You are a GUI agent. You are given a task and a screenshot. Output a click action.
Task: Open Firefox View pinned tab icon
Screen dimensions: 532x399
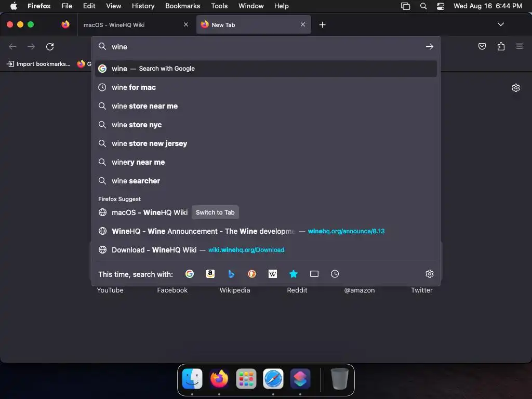click(65, 24)
